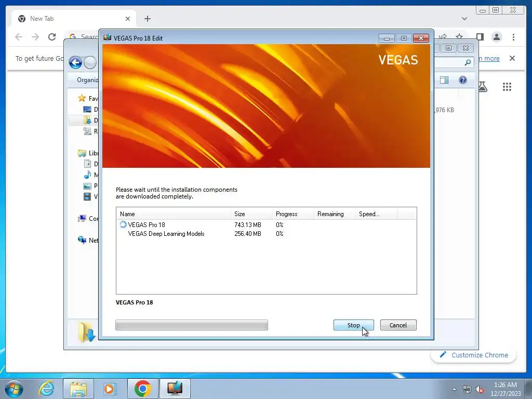Select Computer in Explorer sidebar

[x=82, y=219]
